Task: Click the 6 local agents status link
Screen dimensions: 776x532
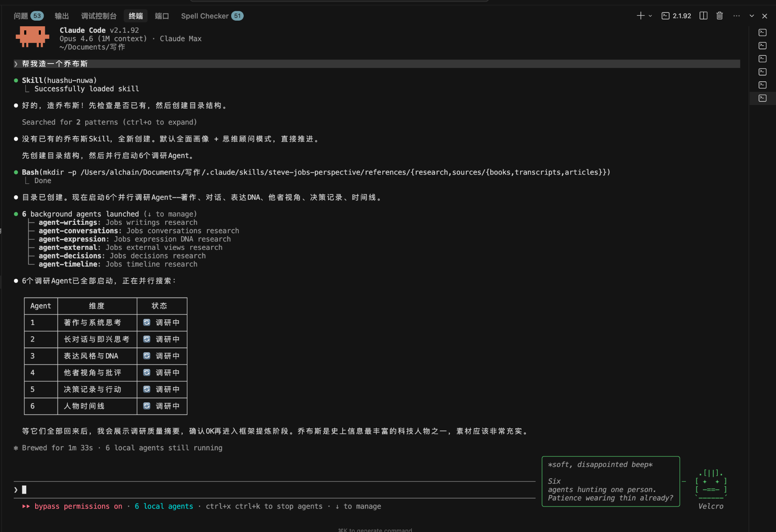Action: click(164, 506)
